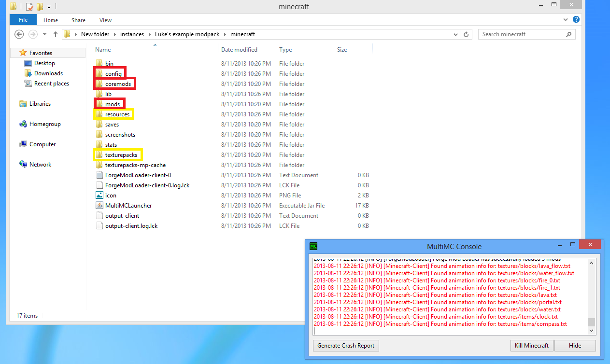Click the Up one level arrow
The width and height of the screenshot is (610, 364).
point(56,34)
